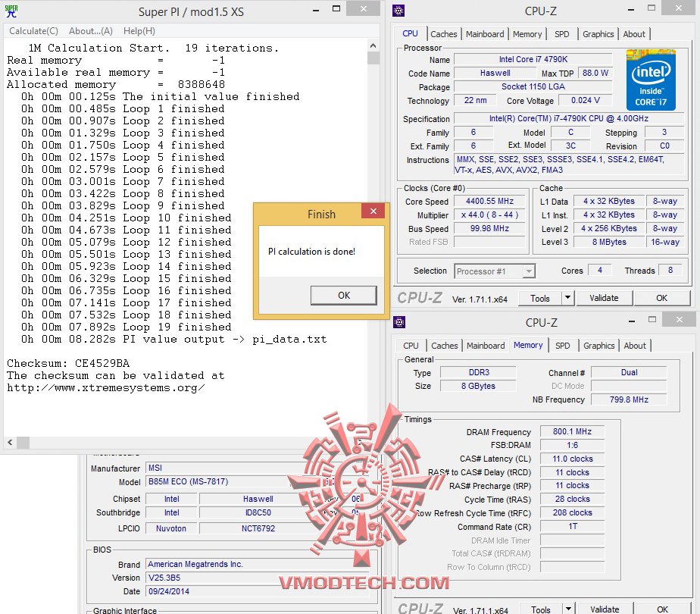Close the Finish dialog with red X
Image resolution: width=700 pixels, height=614 pixels.
click(x=373, y=211)
